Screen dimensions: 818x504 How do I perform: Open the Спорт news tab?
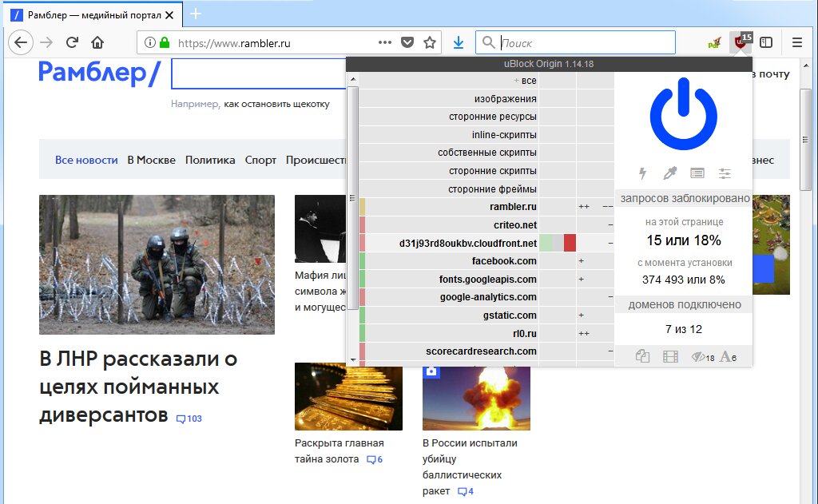(x=261, y=160)
